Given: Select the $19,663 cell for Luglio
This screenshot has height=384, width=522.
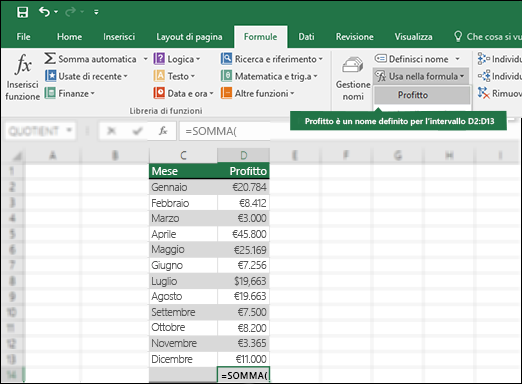Looking at the screenshot, I should 243,281.
